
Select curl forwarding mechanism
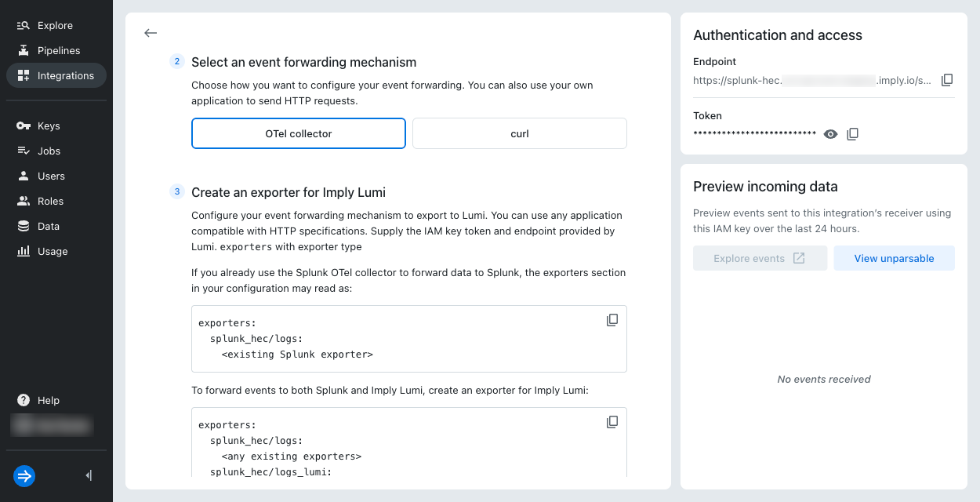[520, 133]
